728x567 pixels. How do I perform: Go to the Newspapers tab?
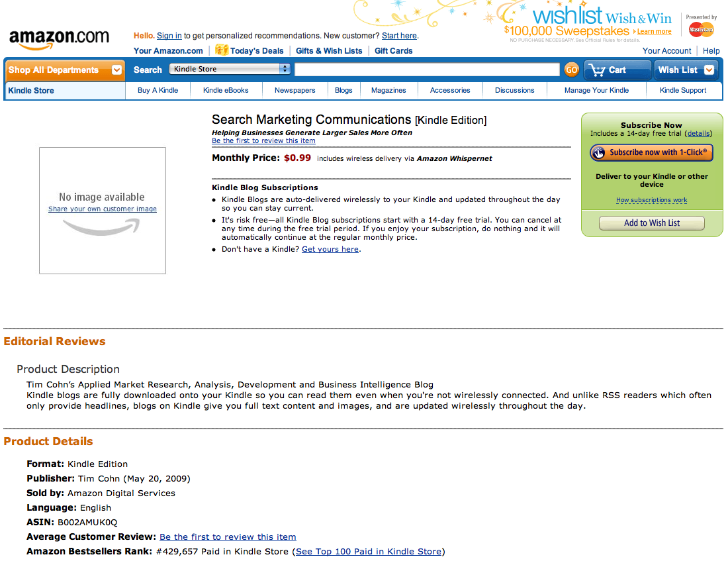pyautogui.click(x=295, y=90)
